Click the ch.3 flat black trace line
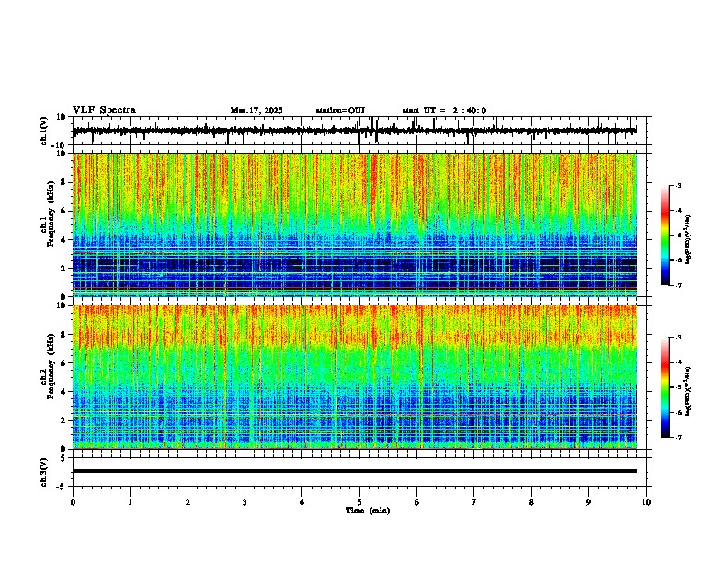 click(354, 471)
